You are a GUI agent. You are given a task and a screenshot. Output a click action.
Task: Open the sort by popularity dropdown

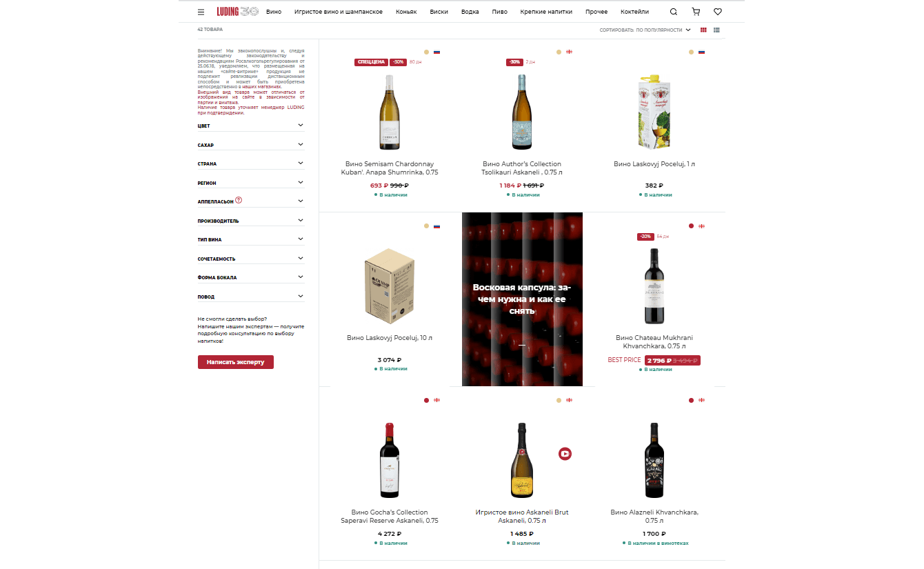coord(645,30)
